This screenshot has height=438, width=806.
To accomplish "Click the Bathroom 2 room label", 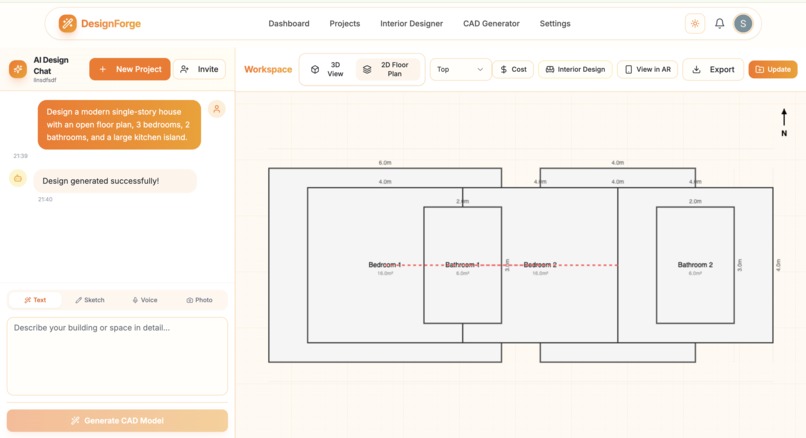I will click(x=695, y=265).
